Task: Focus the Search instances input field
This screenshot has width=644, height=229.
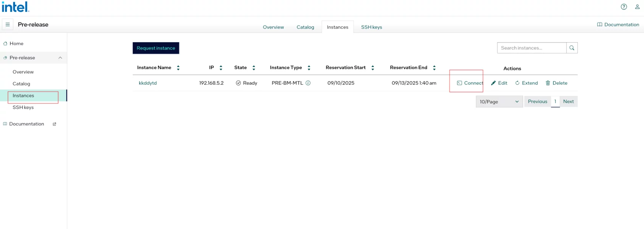Action: [532, 48]
